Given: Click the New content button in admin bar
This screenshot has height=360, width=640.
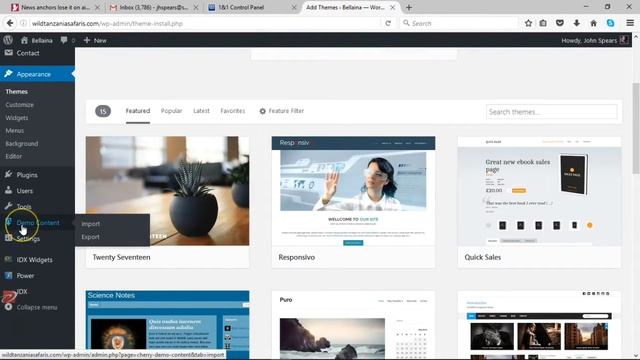Looking at the screenshot, I should click(95, 40).
